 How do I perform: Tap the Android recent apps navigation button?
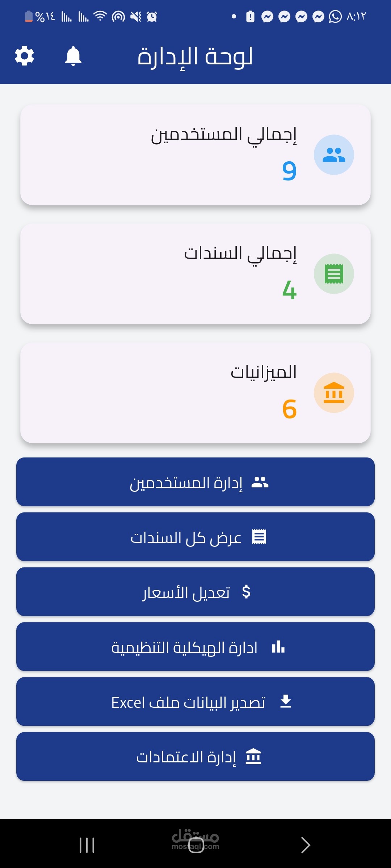tap(87, 845)
